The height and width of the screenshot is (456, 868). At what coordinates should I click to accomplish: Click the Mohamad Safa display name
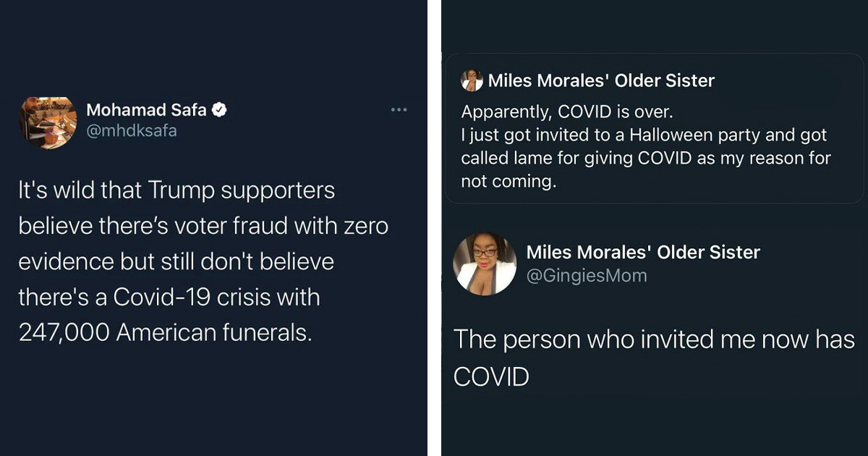(150, 109)
